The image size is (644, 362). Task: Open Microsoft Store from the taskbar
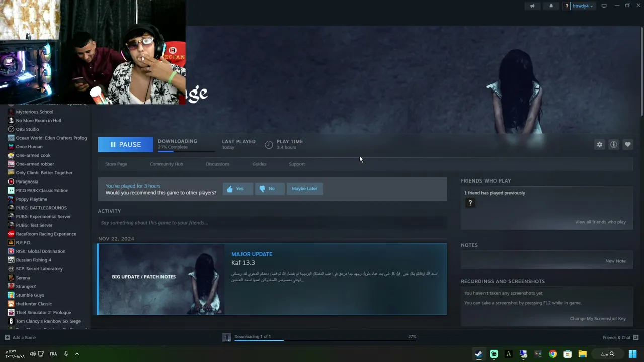coord(568,354)
